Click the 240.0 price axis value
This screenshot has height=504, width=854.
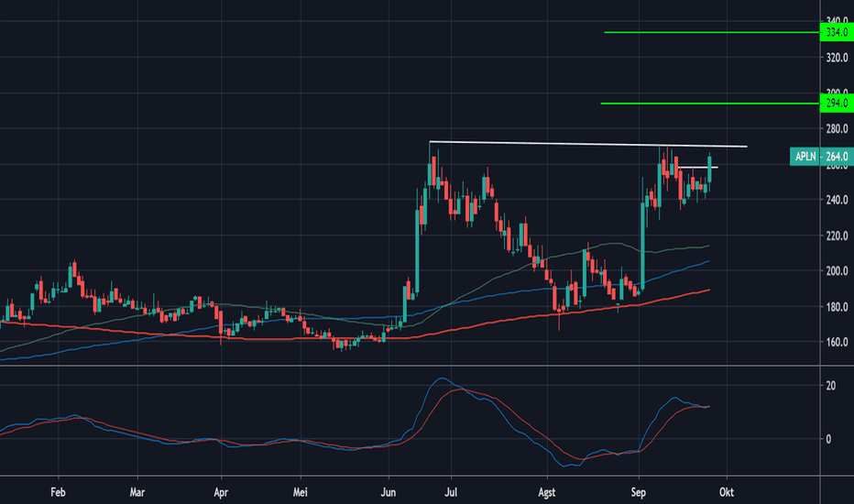point(837,200)
